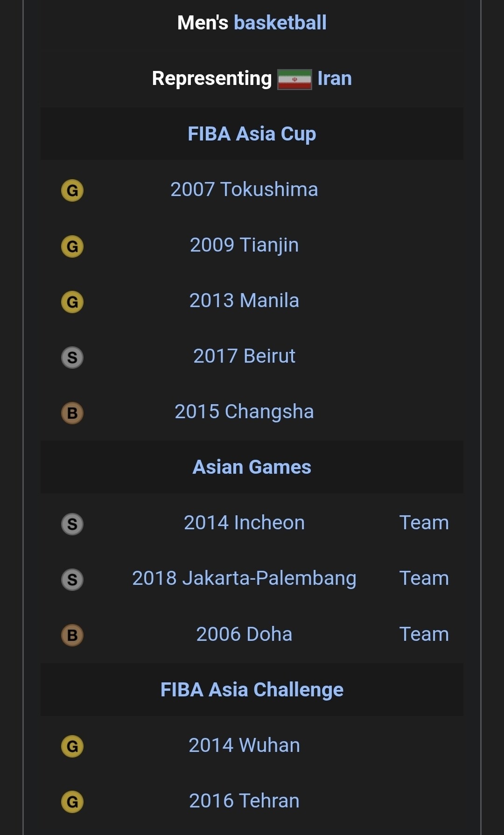Click the bronze medal icon beside 2015 Changsha
The height and width of the screenshot is (835, 504).
72,413
